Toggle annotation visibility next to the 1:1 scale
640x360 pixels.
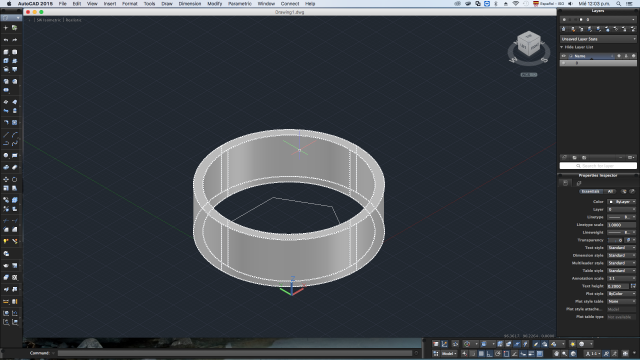(x=606, y=353)
